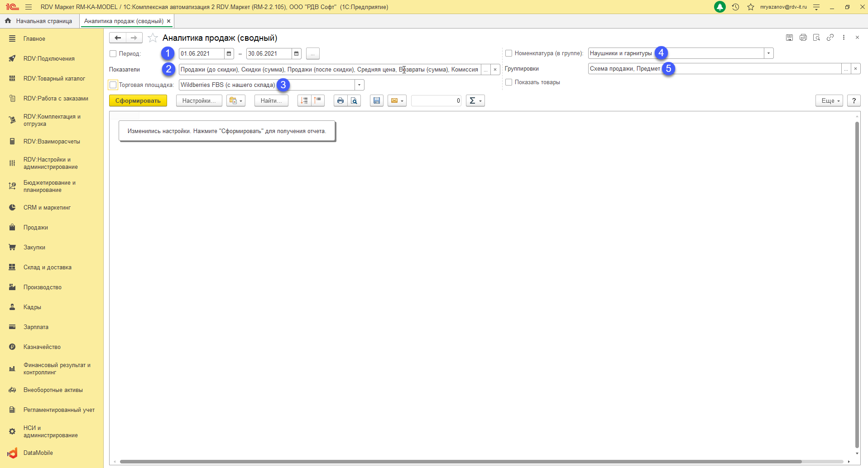Toggle the Торговая площадка checkbox
Image resolution: width=868 pixels, height=468 pixels.
coord(113,85)
